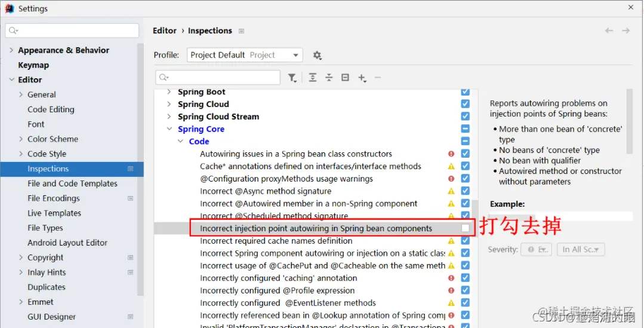Click the project icon beside GUI Designer
The image size is (644, 328).
(x=131, y=317)
